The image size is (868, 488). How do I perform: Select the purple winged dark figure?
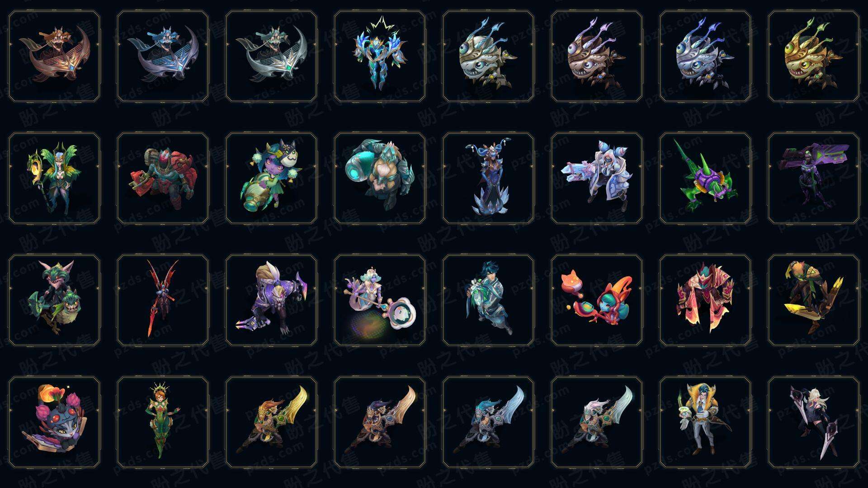(x=814, y=178)
